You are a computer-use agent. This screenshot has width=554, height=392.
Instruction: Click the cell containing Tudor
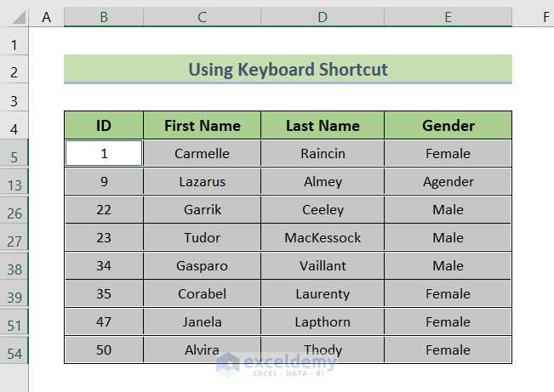[x=202, y=237]
